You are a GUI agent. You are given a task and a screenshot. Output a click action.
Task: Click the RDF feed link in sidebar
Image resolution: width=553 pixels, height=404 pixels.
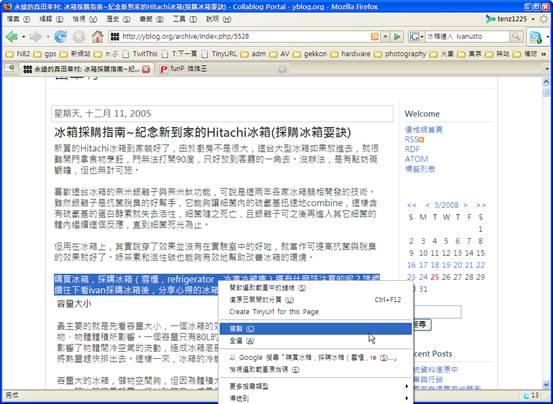[412, 149]
